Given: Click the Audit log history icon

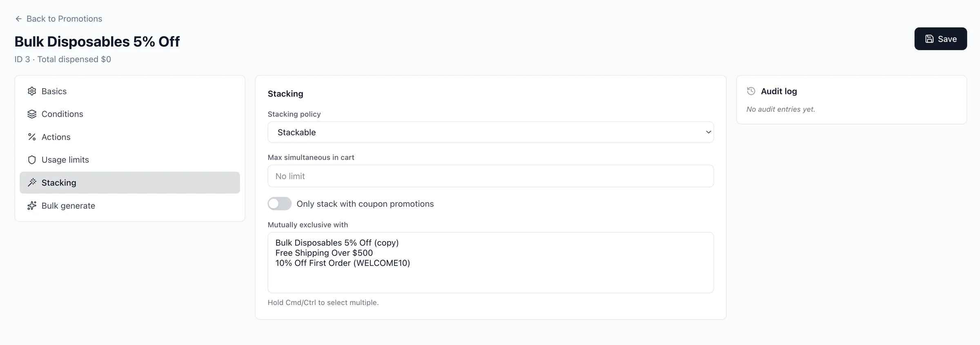Looking at the screenshot, I should (x=751, y=91).
